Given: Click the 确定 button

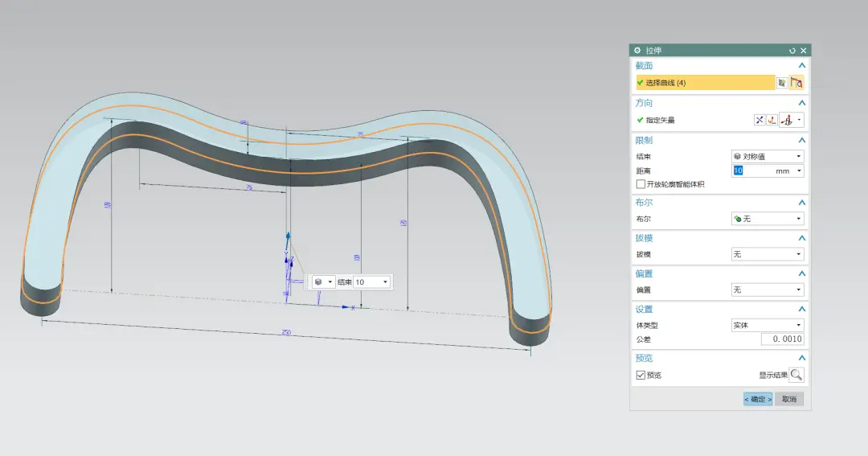Looking at the screenshot, I should (x=758, y=399).
